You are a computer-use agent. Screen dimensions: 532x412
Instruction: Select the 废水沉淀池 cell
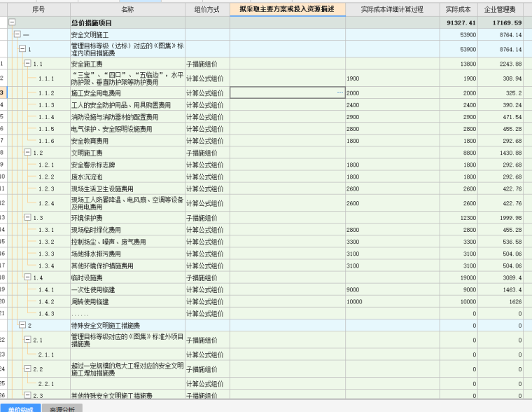[127, 177]
